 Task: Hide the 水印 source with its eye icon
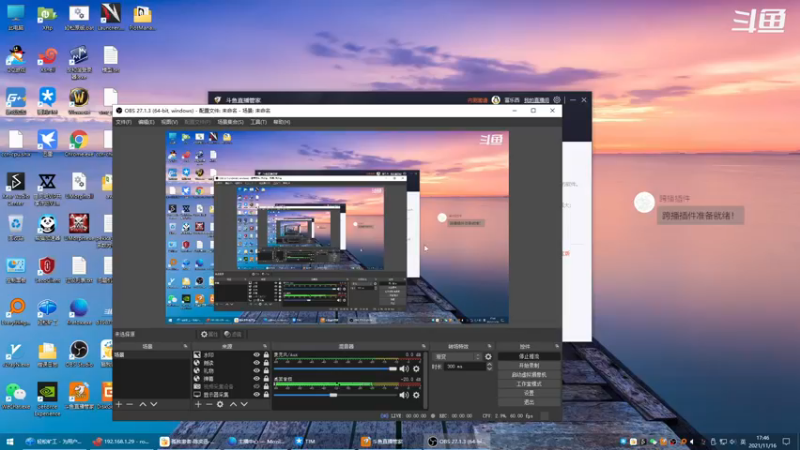[x=257, y=355]
